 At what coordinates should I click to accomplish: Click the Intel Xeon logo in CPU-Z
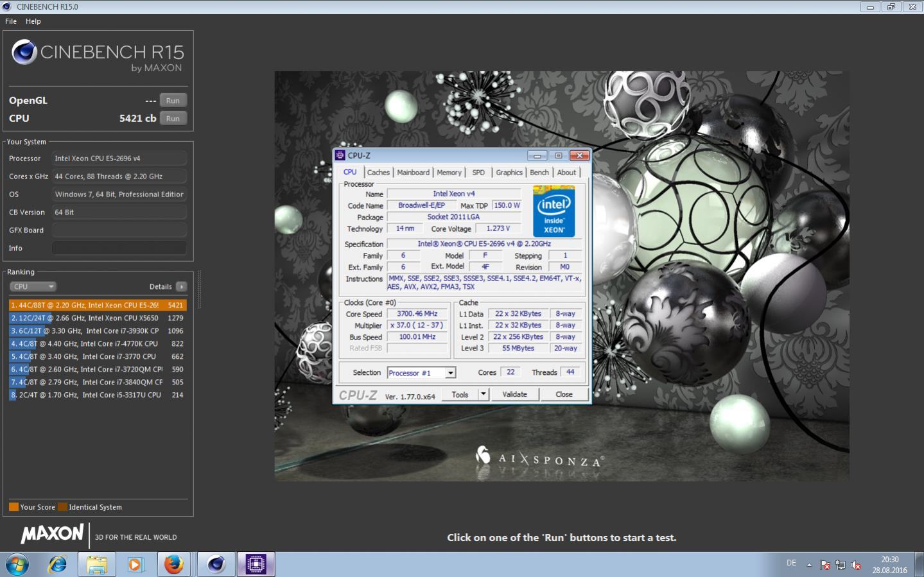pyautogui.click(x=554, y=211)
